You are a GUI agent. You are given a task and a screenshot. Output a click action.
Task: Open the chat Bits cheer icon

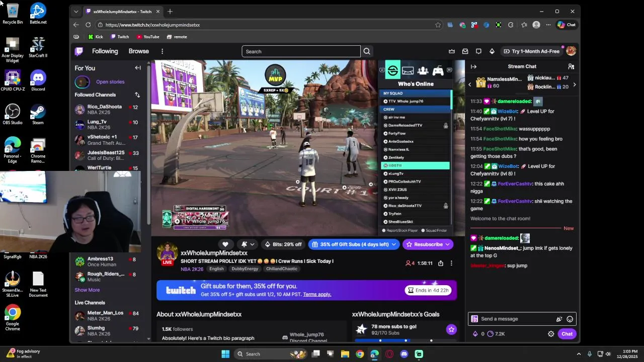559,319
